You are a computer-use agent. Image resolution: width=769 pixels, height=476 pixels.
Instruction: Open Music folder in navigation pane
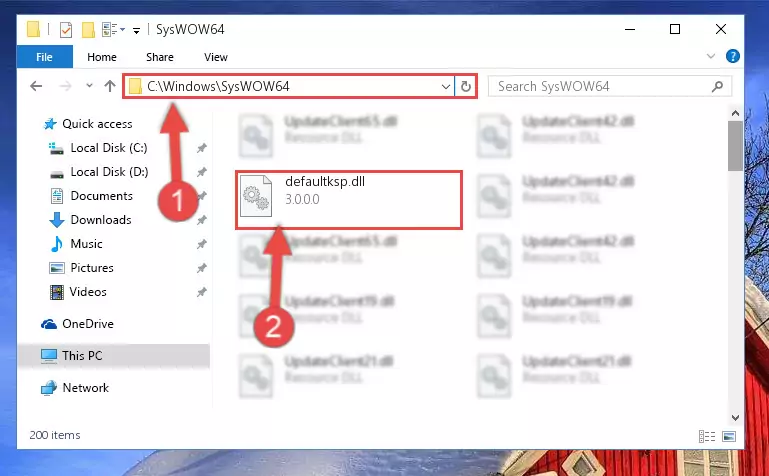[86, 244]
